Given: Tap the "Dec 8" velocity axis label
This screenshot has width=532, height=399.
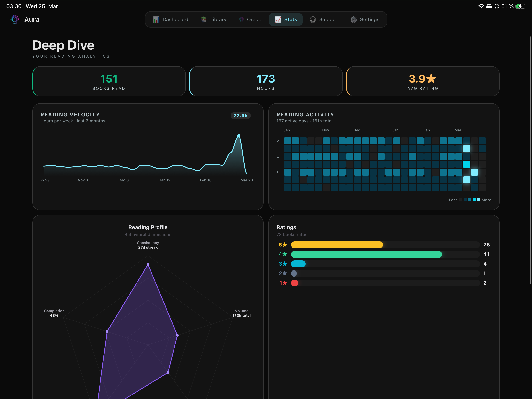Looking at the screenshot, I should [124, 180].
